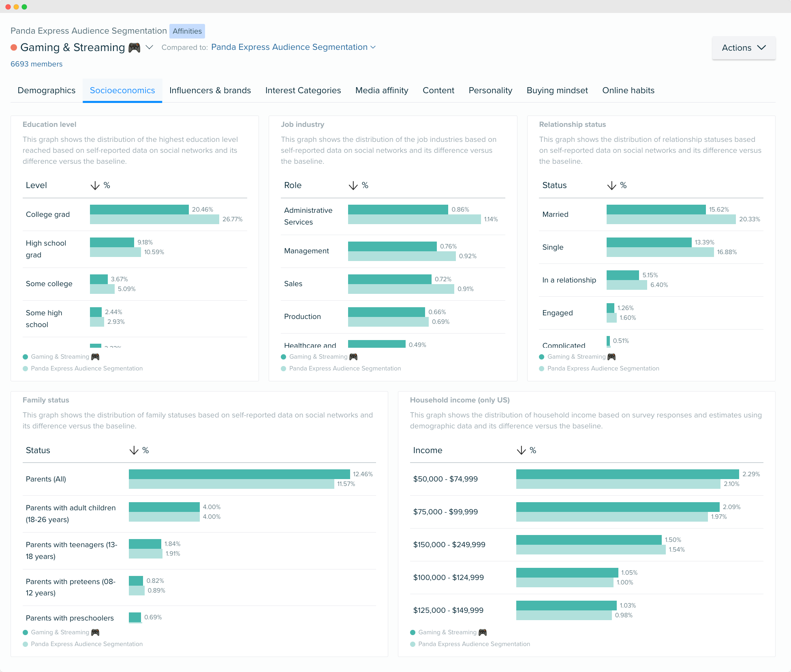Switch to the Demographics tab
The image size is (791, 672).
(47, 90)
